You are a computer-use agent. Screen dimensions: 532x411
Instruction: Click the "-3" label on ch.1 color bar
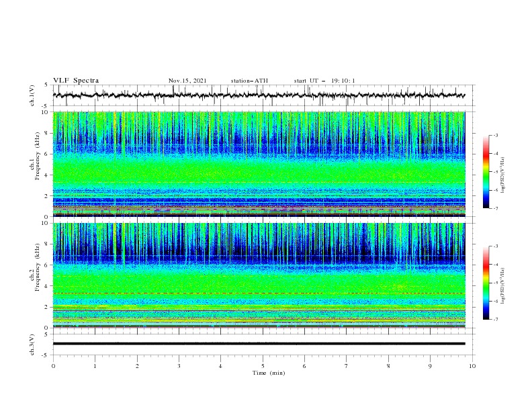(495, 135)
